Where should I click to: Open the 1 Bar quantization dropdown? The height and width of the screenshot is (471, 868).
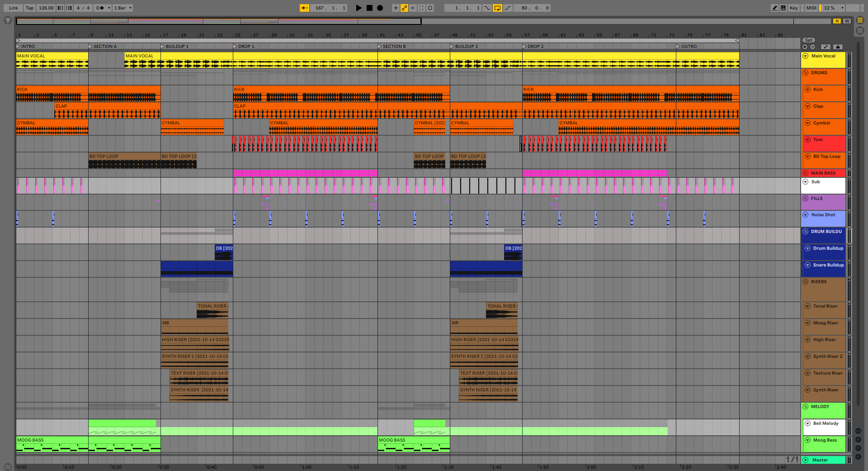click(123, 8)
